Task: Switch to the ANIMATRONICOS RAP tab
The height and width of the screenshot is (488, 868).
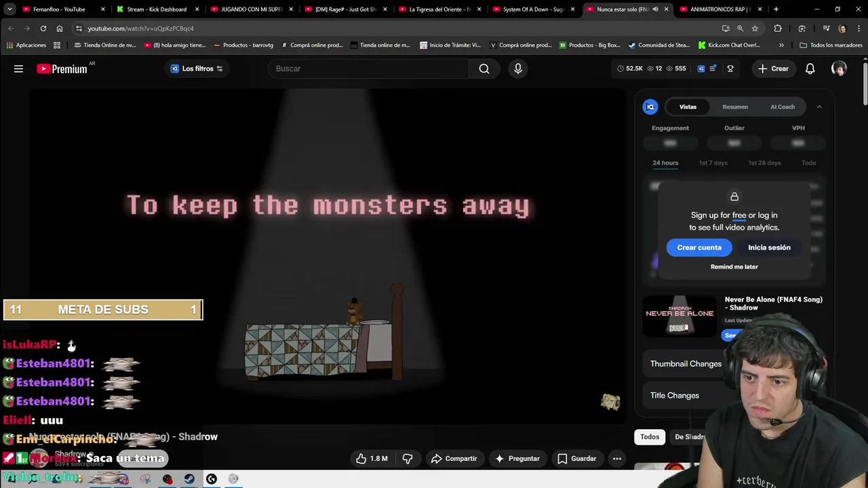Action: 720,9
